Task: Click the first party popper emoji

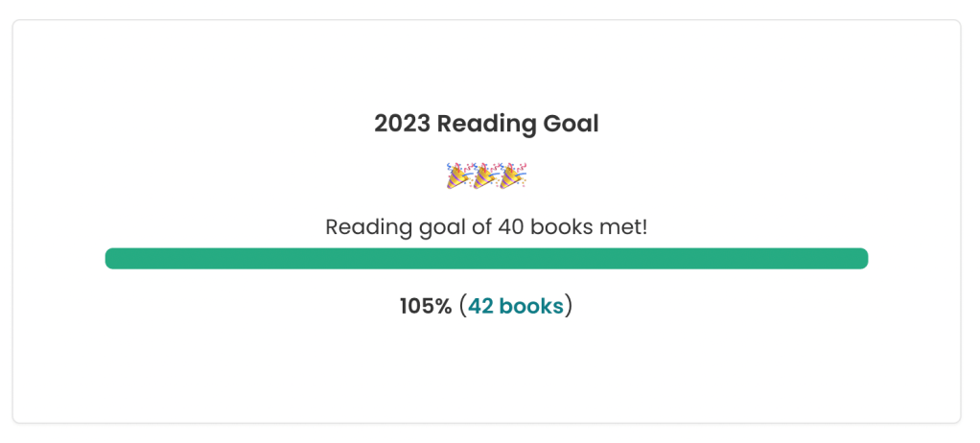Action: (458, 175)
